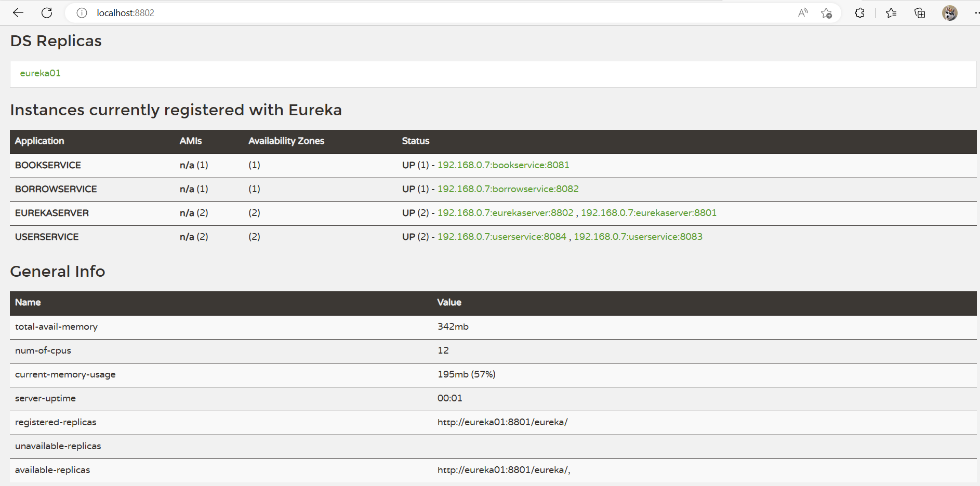Screen dimensions: 980x486
Task: Follow the eurekaserver:8801 instance link
Action: point(648,213)
